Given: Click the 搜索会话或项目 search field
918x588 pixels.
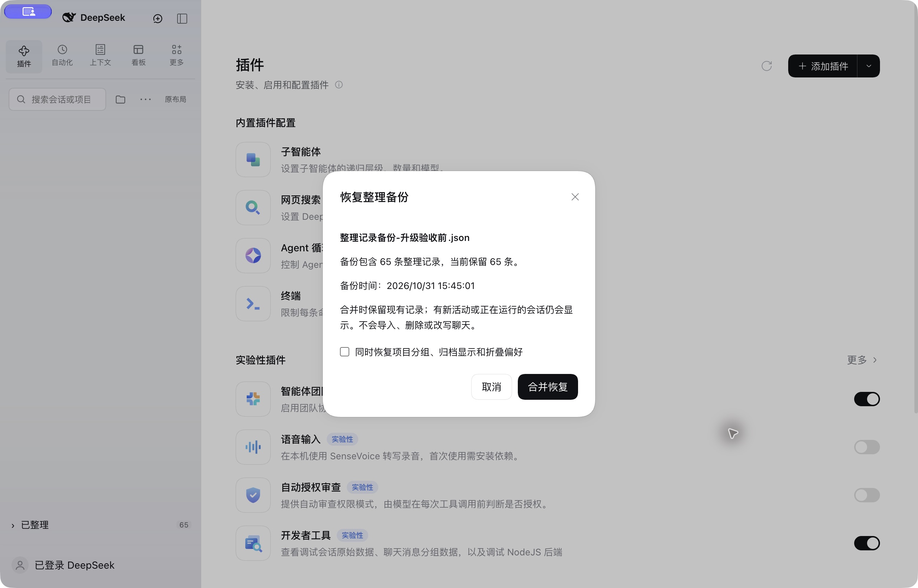Looking at the screenshot, I should 57,99.
